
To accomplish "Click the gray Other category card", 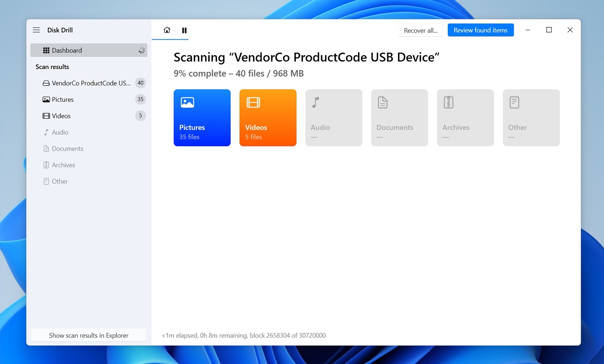I will (x=531, y=118).
